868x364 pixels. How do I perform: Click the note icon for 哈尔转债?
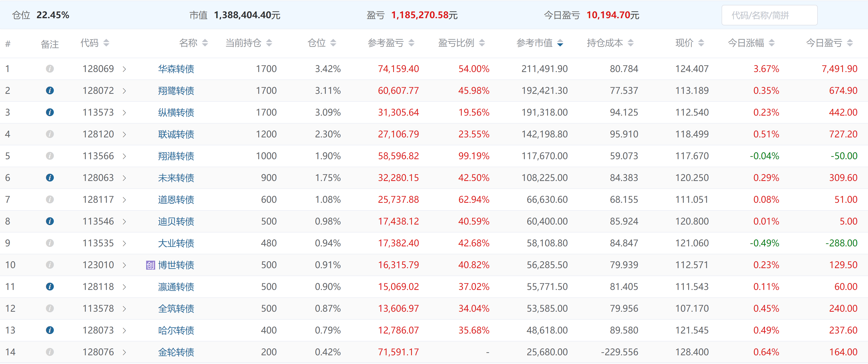[x=50, y=330]
